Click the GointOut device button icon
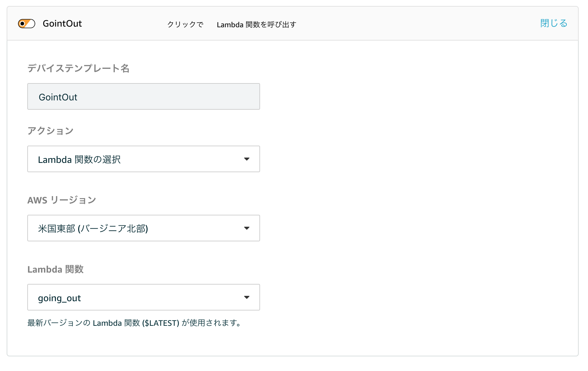Screen dimensions: 588x371 pos(27,24)
